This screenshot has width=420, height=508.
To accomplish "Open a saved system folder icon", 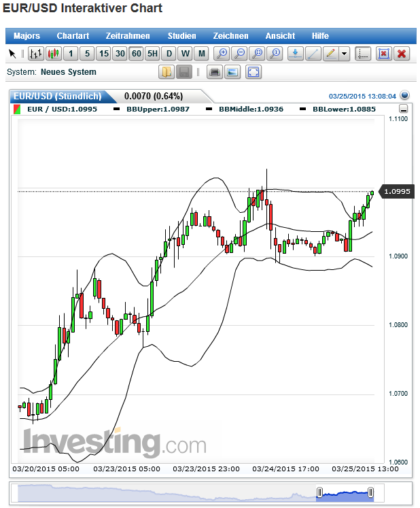I will pos(167,72).
